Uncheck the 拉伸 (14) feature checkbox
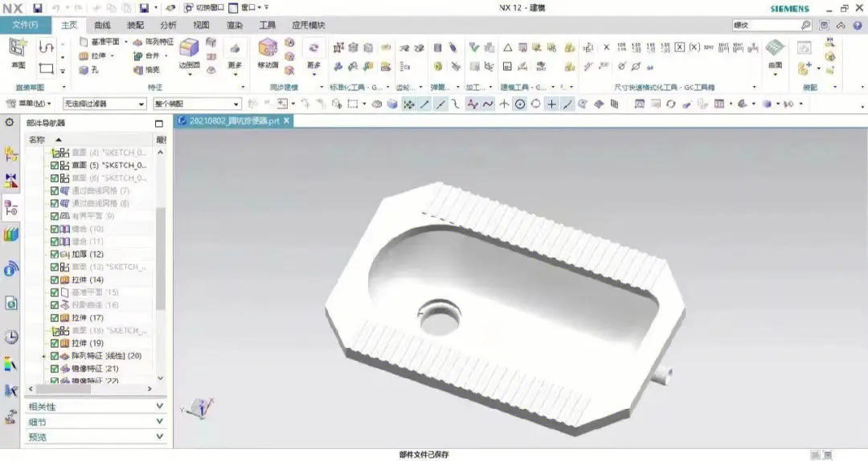 point(55,279)
